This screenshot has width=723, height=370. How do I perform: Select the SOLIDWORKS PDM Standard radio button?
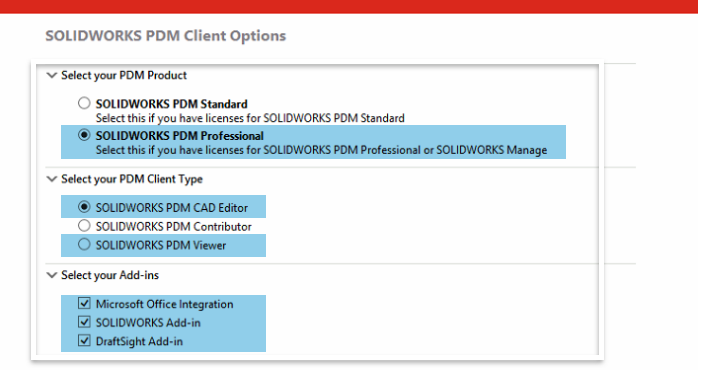pyautogui.click(x=84, y=103)
